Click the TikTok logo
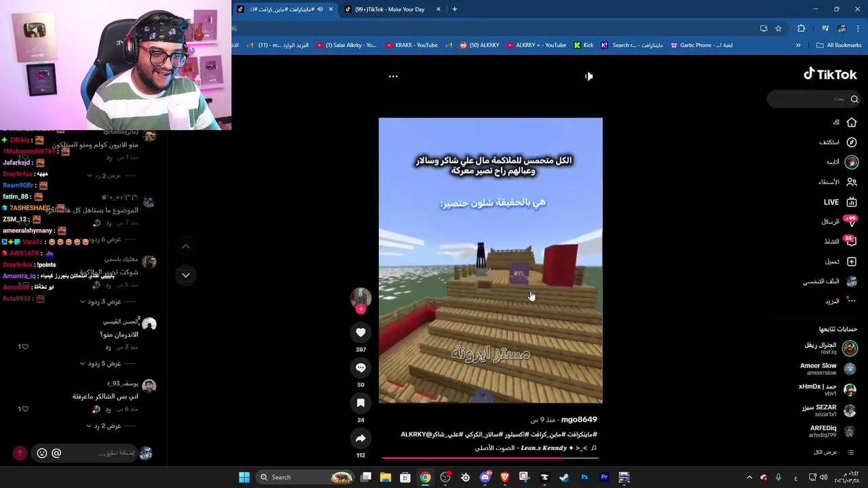This screenshot has width=868, height=488. (x=830, y=75)
